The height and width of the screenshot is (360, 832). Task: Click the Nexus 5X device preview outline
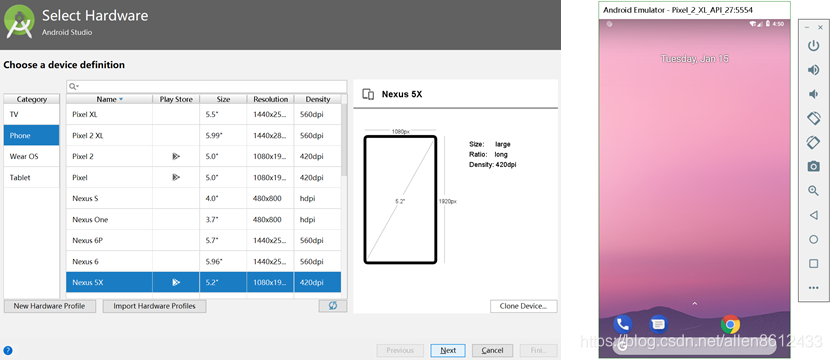pos(400,200)
